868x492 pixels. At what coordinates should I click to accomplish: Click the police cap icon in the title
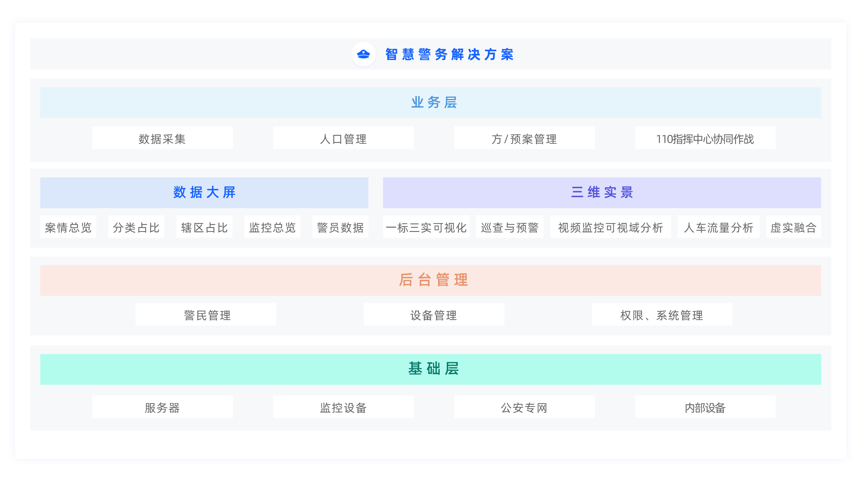[x=363, y=53]
